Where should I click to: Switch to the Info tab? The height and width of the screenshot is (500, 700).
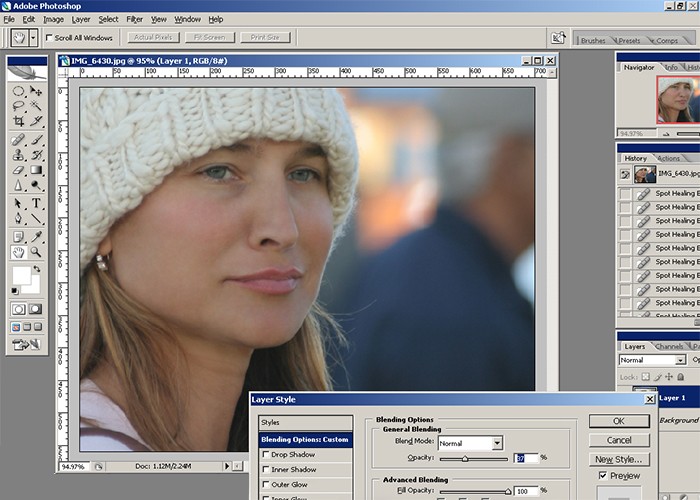point(671,67)
